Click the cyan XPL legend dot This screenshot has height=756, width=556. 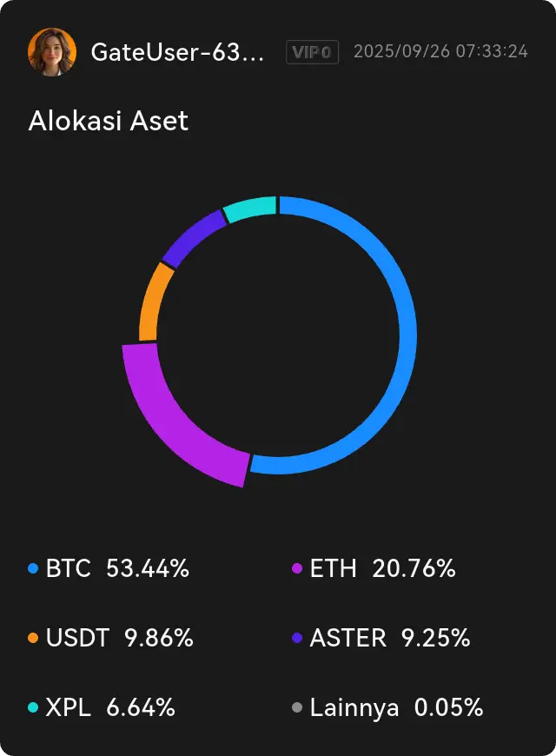click(33, 708)
